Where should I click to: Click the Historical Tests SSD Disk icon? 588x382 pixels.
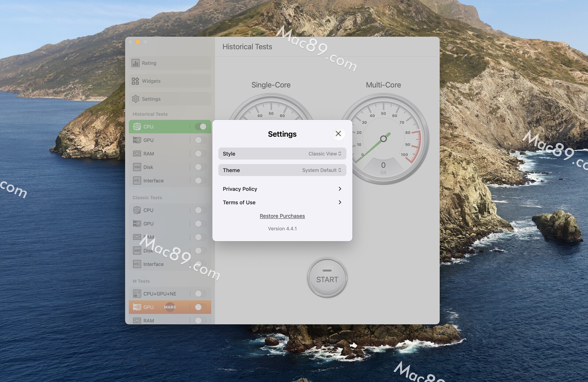click(x=137, y=167)
